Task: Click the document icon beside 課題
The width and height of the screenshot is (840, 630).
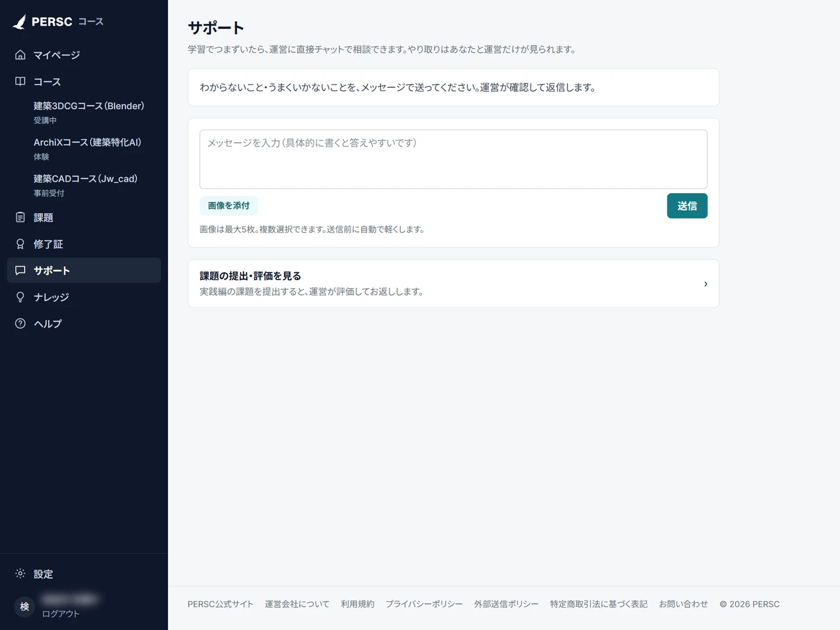Action: tap(20, 217)
